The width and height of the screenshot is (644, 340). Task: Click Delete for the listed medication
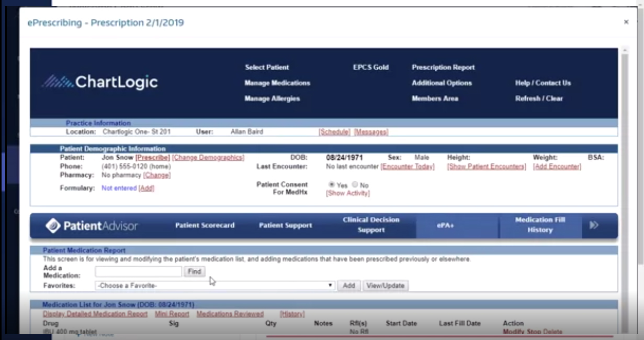pyautogui.click(x=552, y=332)
